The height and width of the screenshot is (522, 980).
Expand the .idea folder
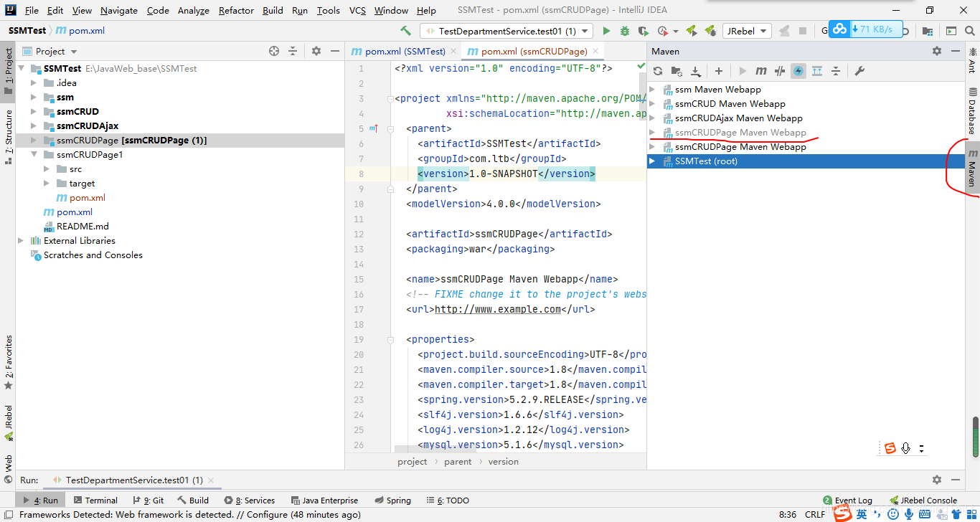click(x=34, y=83)
